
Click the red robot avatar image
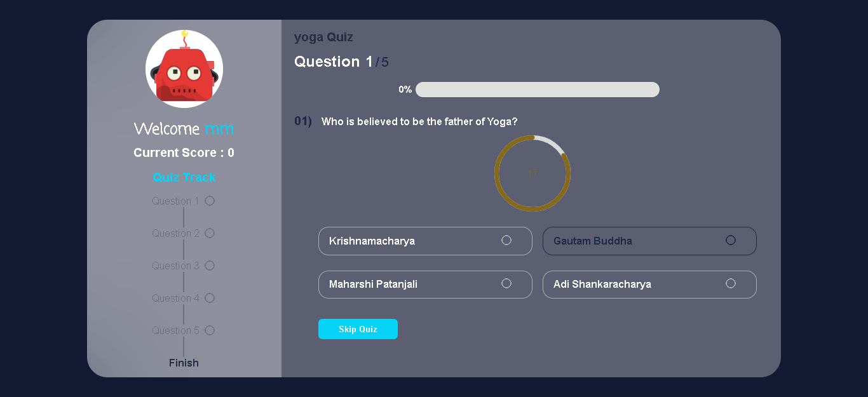(184, 69)
